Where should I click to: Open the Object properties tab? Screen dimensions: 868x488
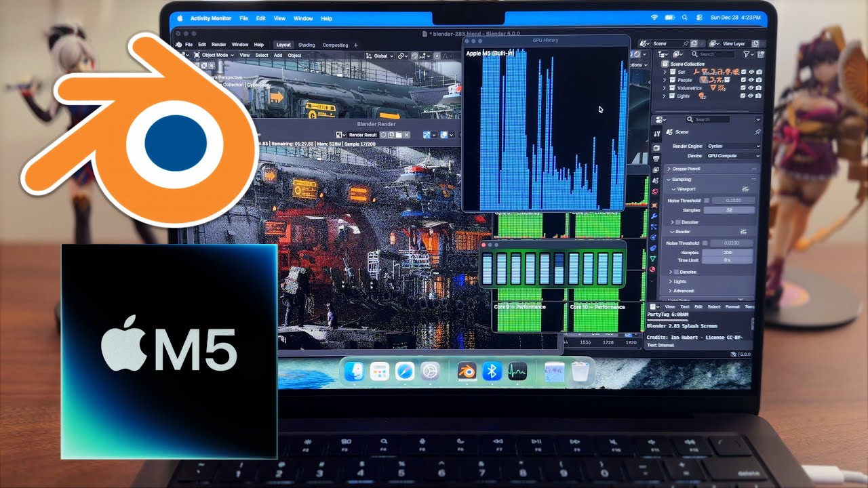click(654, 205)
